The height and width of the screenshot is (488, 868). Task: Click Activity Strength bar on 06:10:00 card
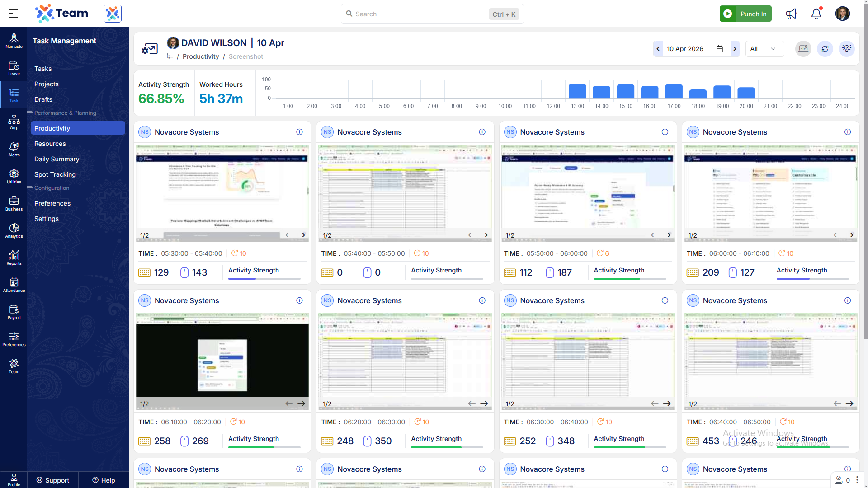pyautogui.click(x=264, y=447)
